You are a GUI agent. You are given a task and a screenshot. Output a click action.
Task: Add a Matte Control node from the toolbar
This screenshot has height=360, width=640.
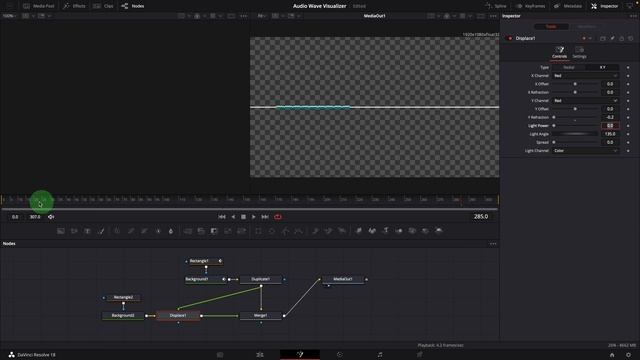(x=214, y=231)
